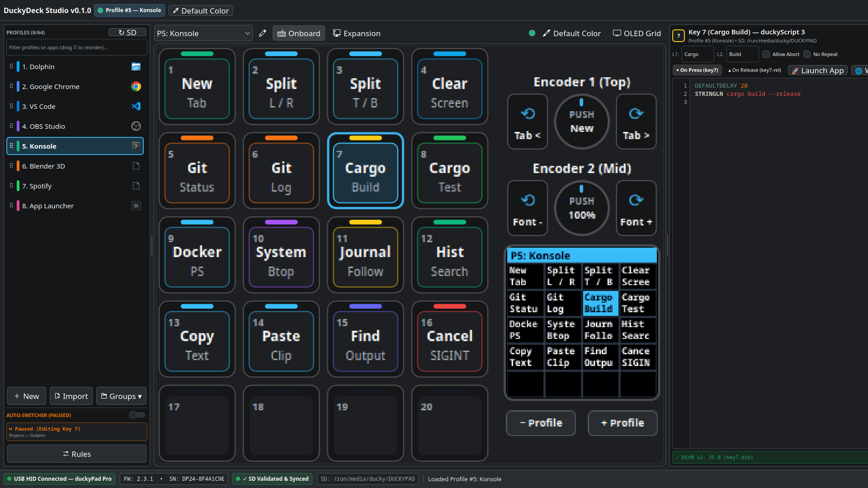Click the drag handle for Spotify profile
Viewport: 868px width, 488px height.
11,186
